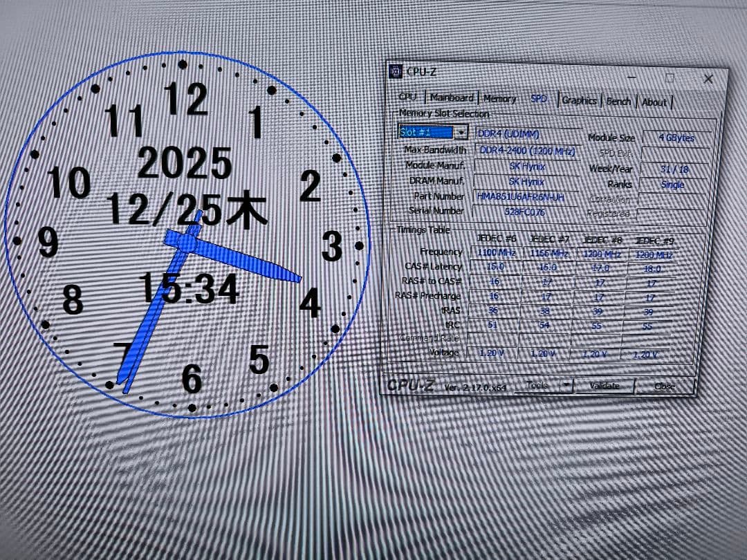This screenshot has height=560, width=747.
Task: Click the Validate button
Action: pyautogui.click(x=604, y=386)
